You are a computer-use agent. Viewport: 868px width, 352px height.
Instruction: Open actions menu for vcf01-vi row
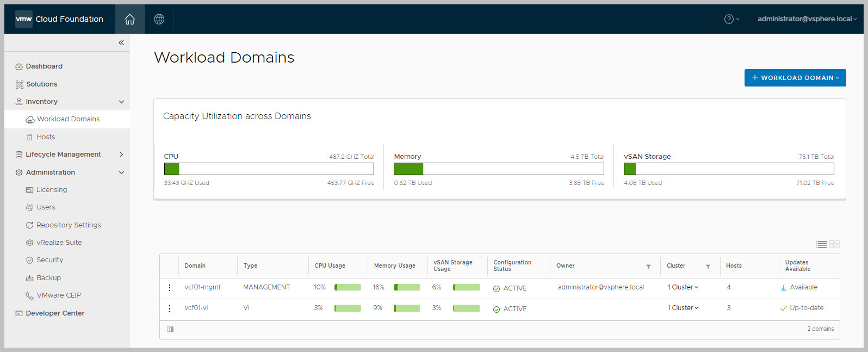coord(170,308)
